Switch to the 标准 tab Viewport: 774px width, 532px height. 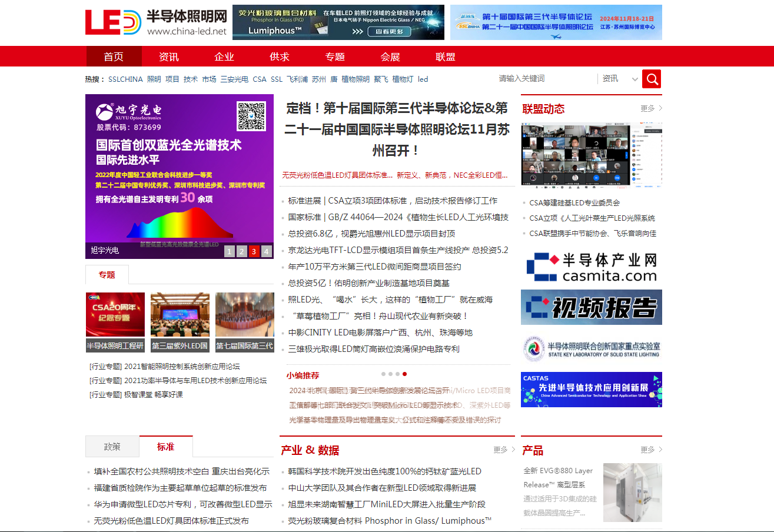click(x=166, y=447)
